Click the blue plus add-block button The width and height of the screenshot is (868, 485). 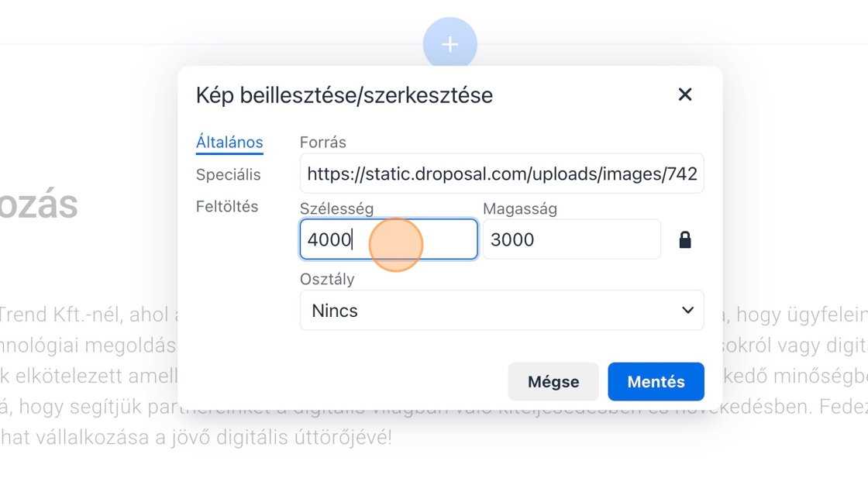449,45
